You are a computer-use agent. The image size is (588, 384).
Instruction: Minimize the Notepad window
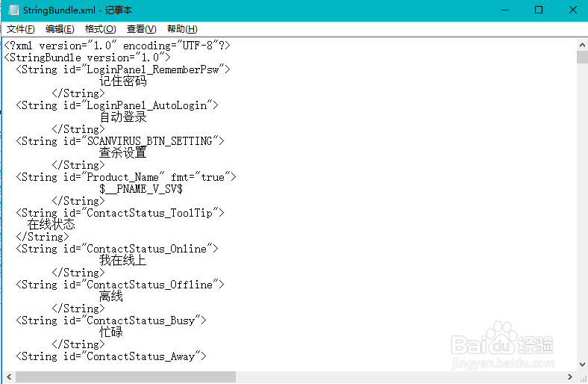(x=505, y=10)
